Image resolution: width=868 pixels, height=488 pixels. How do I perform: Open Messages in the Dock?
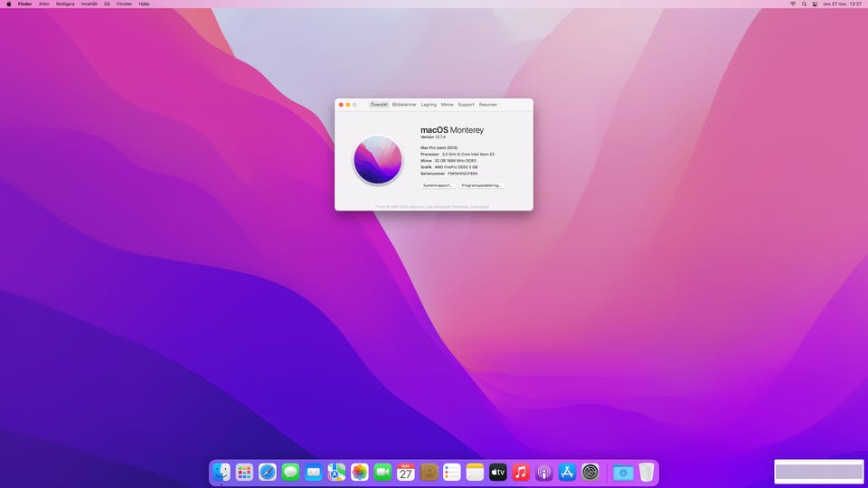coord(290,472)
